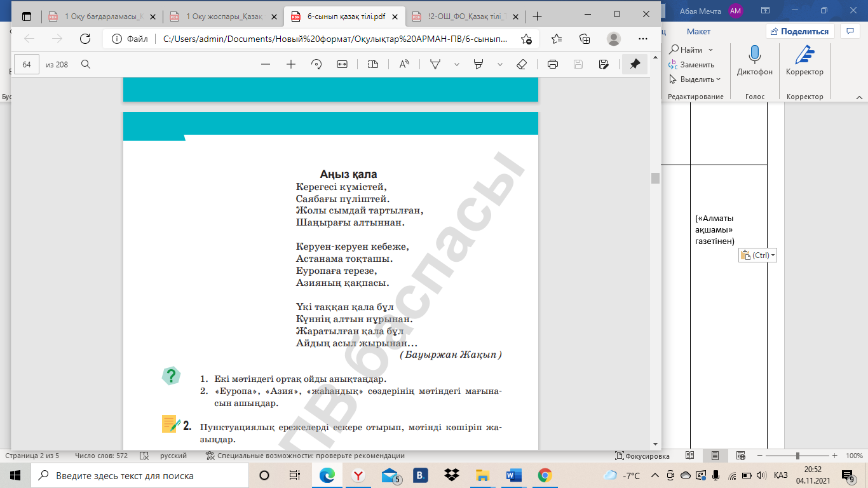This screenshot has width=868, height=488.
Task: Adjust the Word zoom slider
Action: pyautogui.click(x=798, y=456)
